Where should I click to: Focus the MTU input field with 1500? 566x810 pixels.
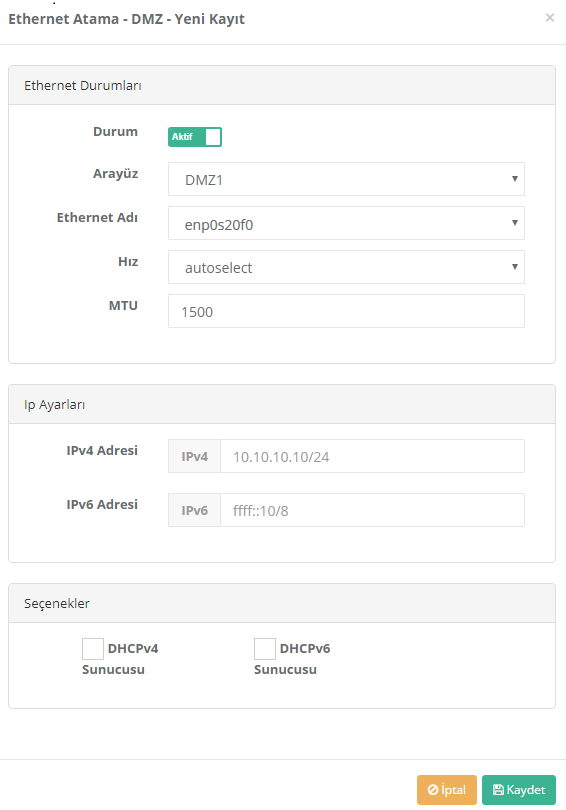346,311
